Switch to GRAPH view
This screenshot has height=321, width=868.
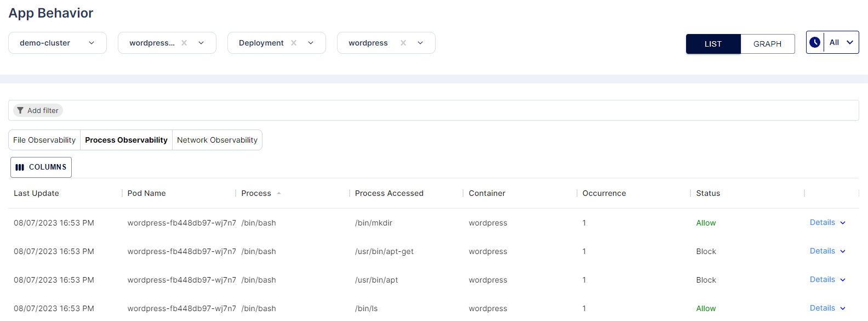[x=767, y=44]
